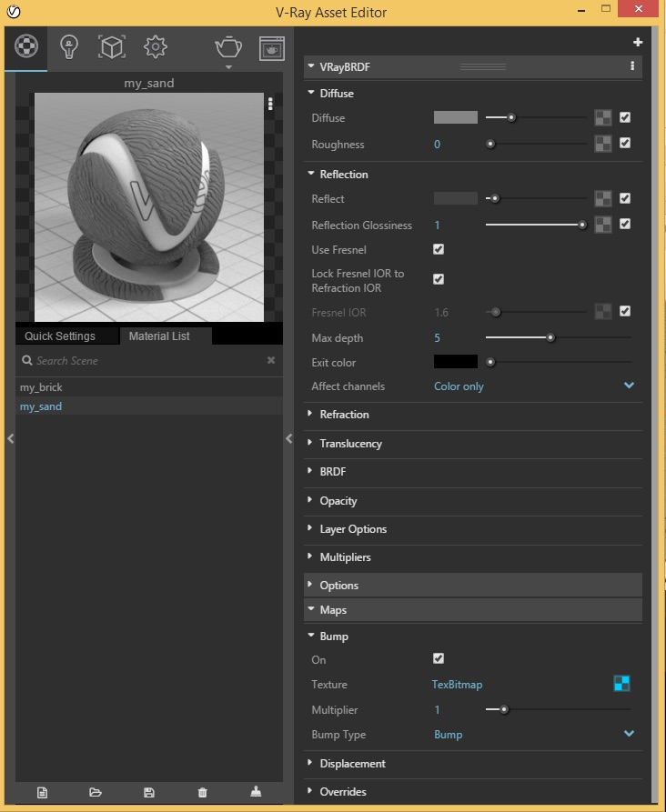Viewport: 666px width, 812px height.
Task: Click the V-Ray logo in title bar
Action: tap(13, 12)
